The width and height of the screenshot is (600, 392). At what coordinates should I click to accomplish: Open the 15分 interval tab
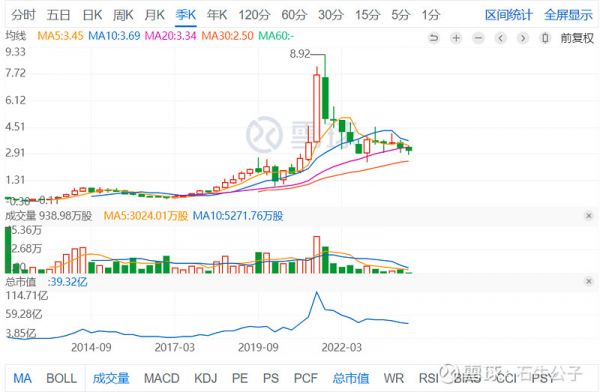367,15
